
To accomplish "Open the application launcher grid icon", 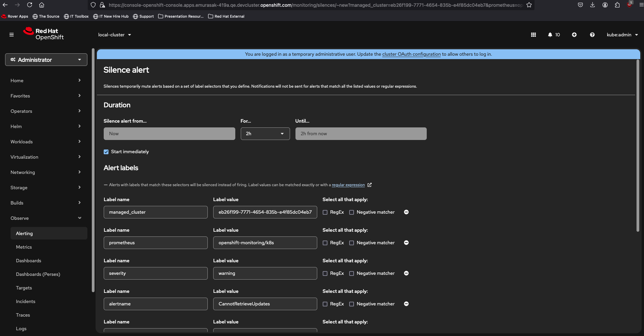I will tap(533, 35).
